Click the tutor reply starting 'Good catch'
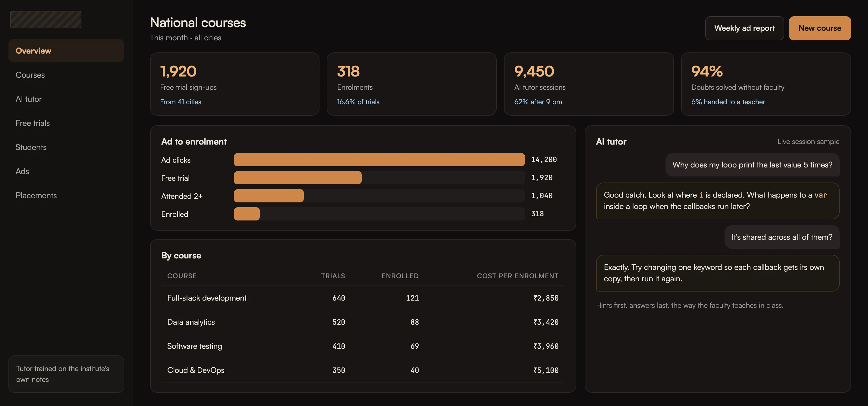Viewport: 868px width, 406px height. pos(717,201)
